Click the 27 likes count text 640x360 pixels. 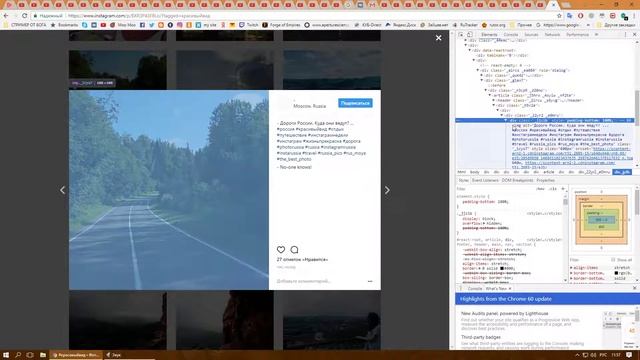click(x=302, y=260)
